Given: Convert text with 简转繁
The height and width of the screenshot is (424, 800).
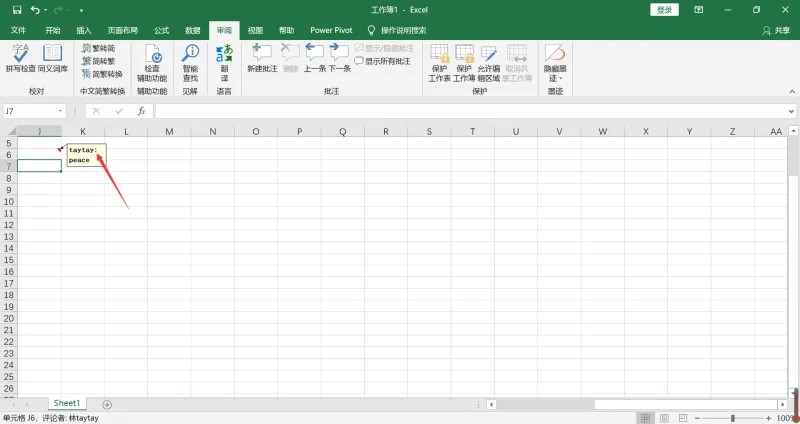Looking at the screenshot, I should pyautogui.click(x=99, y=61).
